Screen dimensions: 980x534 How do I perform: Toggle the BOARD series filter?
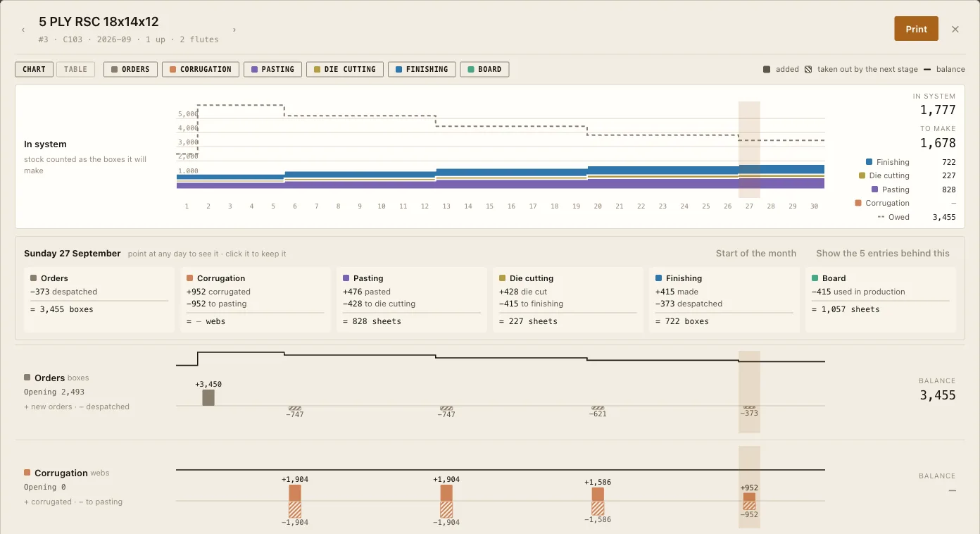point(484,70)
